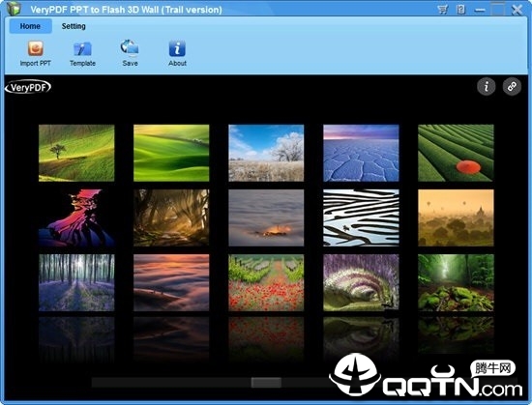Viewport: 532px width, 405px height.
Task: Select the cracked blue salt flat thumbnail
Action: (361, 153)
